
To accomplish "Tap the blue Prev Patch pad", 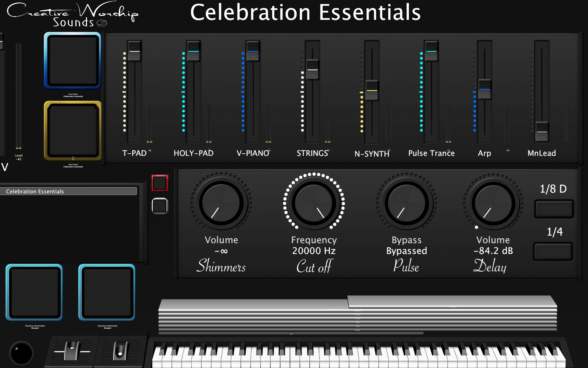I will [x=73, y=61].
